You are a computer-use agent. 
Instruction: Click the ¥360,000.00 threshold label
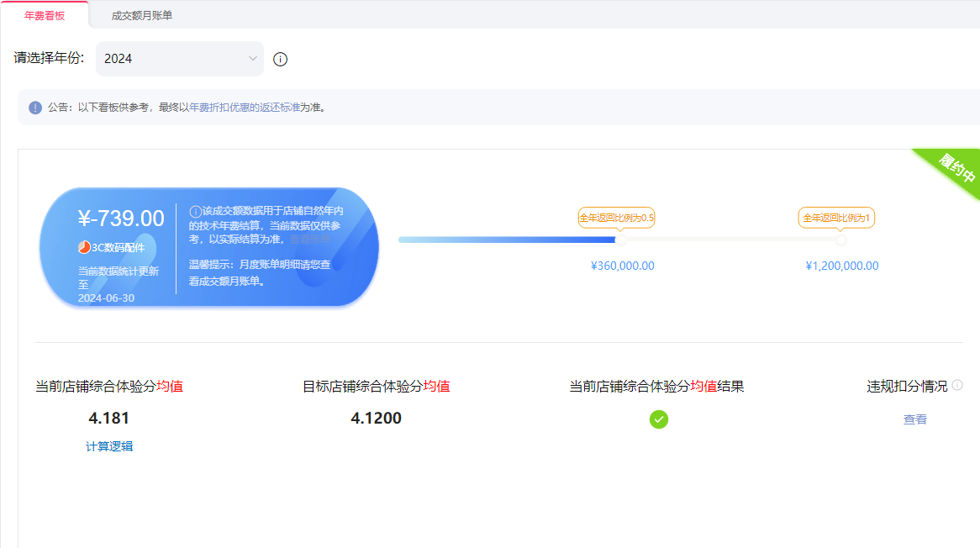(623, 266)
